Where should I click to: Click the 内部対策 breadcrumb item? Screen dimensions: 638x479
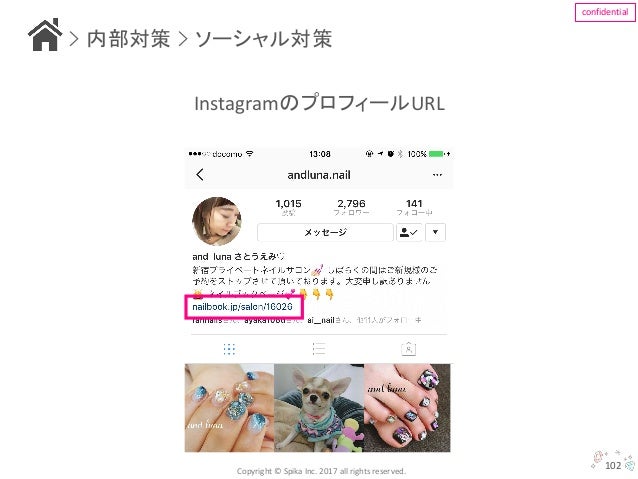(x=128, y=39)
